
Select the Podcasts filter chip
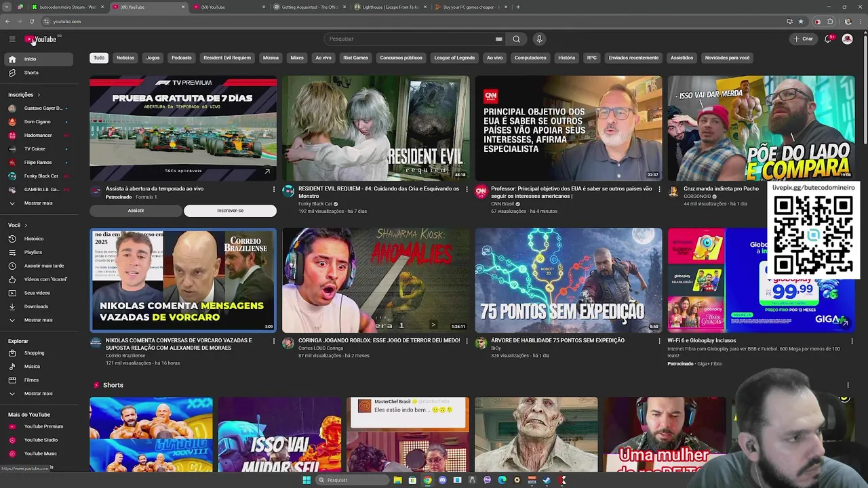pyautogui.click(x=182, y=58)
